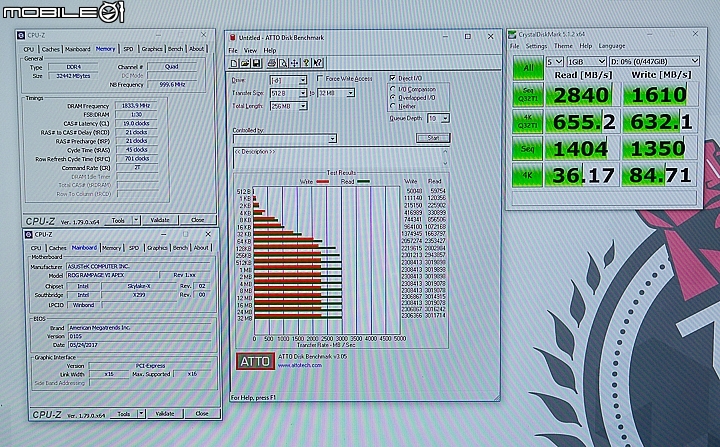Click the CrystalDiskMark bottom status field

point(604,198)
